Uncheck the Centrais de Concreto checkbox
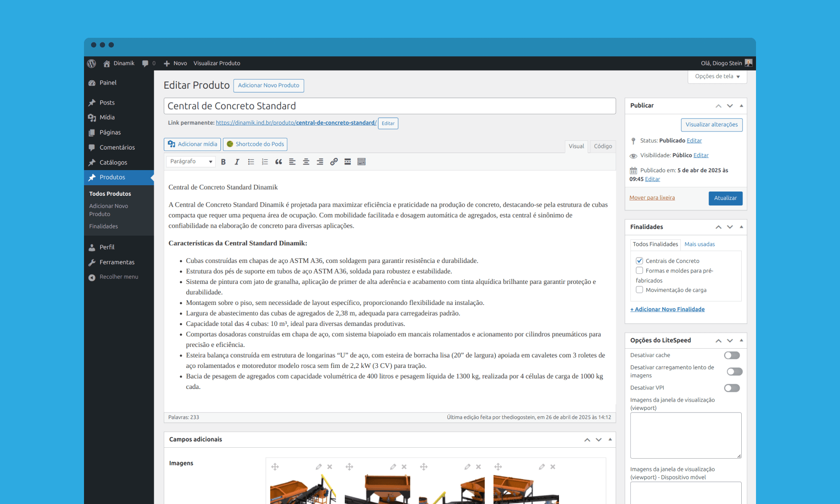Image resolution: width=840 pixels, height=504 pixels. pyautogui.click(x=639, y=261)
